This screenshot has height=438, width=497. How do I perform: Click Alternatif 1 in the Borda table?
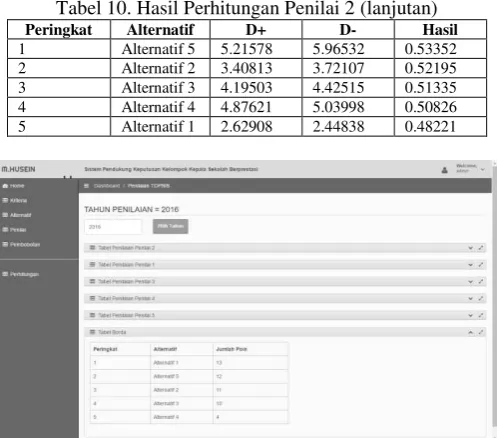(x=166, y=363)
